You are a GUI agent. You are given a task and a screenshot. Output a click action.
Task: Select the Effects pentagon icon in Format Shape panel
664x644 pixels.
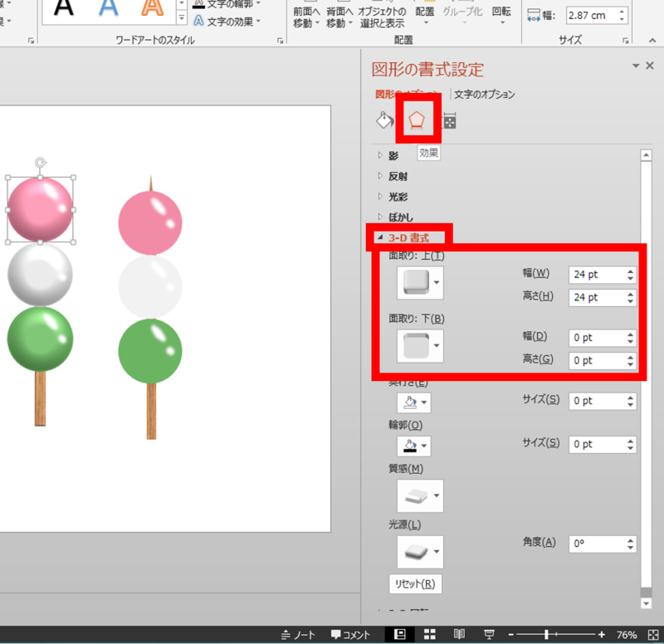coord(416,118)
